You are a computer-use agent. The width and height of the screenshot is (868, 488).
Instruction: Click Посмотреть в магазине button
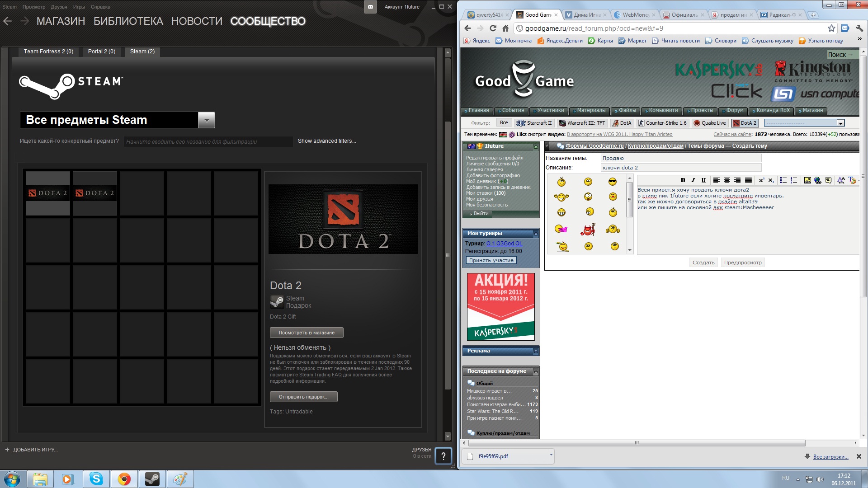coord(307,333)
